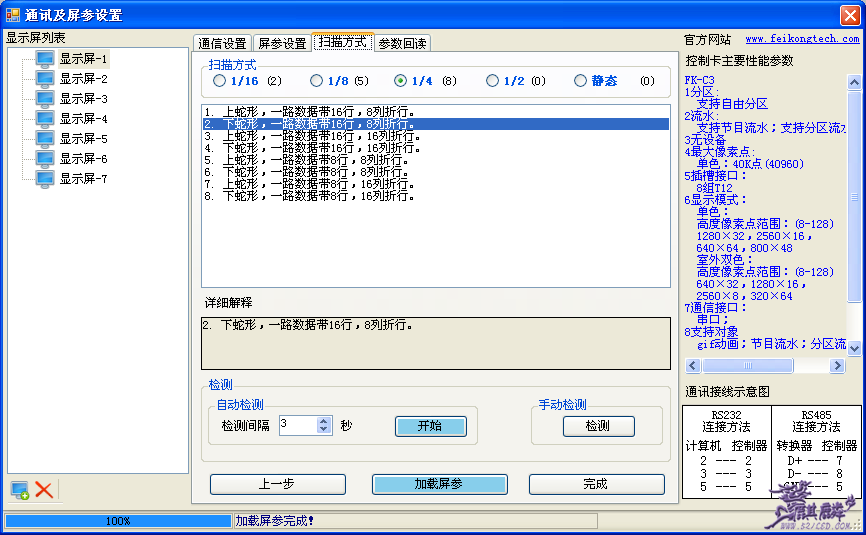
Task: Decrease detection interval with spinner down arrow
Action: [x=323, y=430]
